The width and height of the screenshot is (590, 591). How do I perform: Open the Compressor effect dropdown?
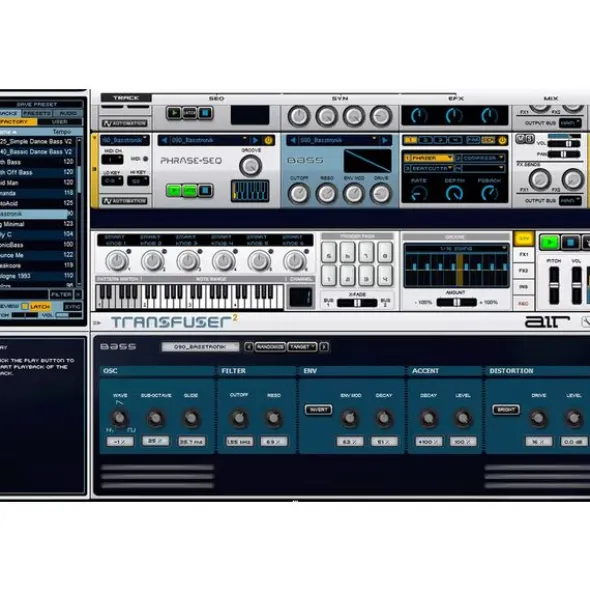click(x=480, y=158)
